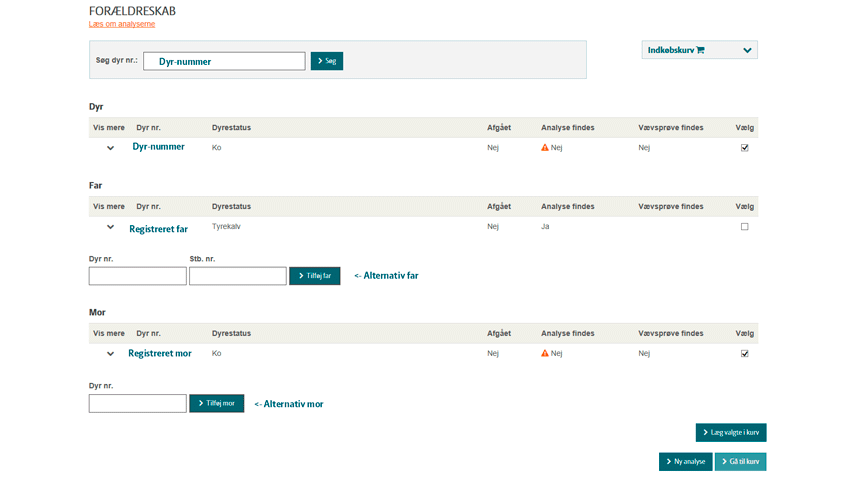Open the 'Læs om analyserne' link

tap(122, 24)
